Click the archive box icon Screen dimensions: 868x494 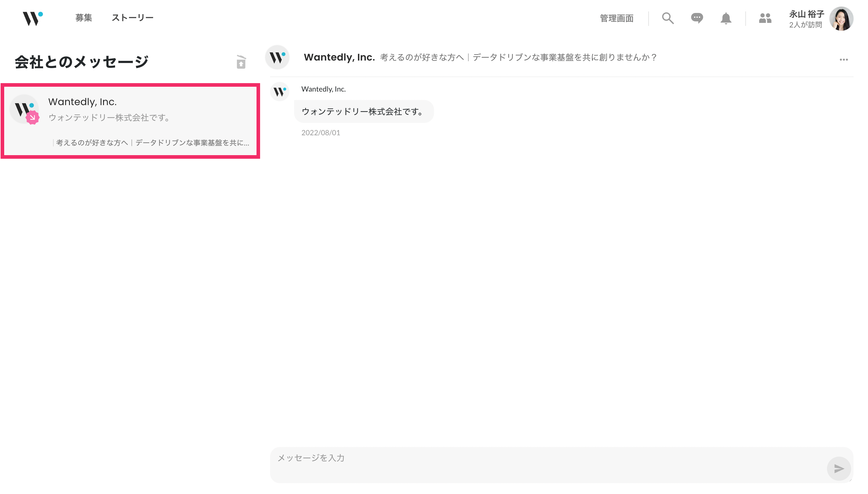[x=241, y=62]
